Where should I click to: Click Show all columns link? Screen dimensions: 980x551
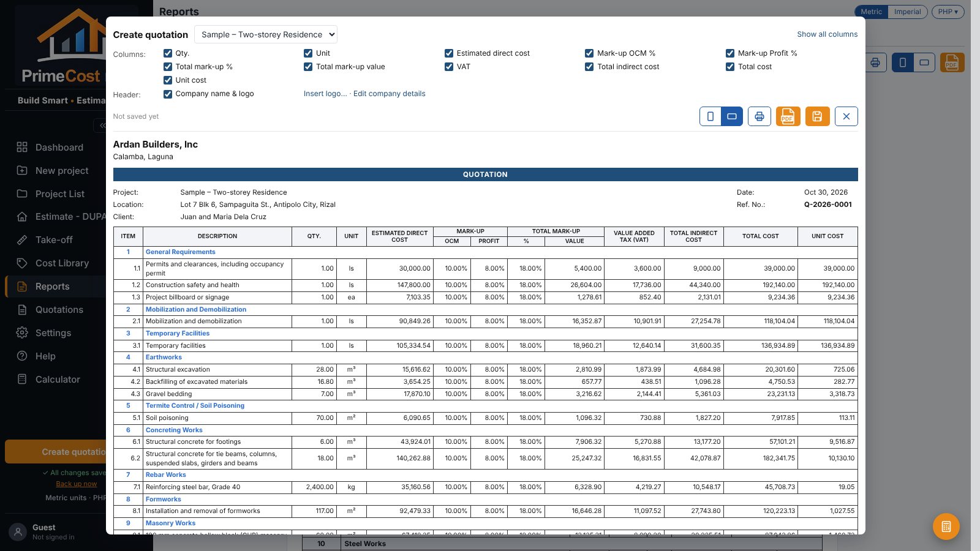[x=827, y=34]
